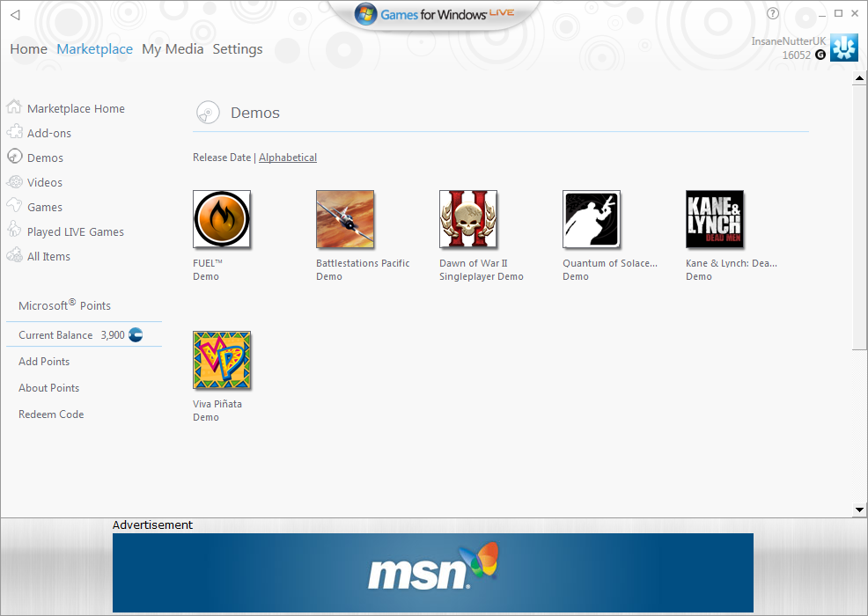The width and height of the screenshot is (868, 616).
Task: Click the Quantum of Solace Demo title
Action: [610, 269]
